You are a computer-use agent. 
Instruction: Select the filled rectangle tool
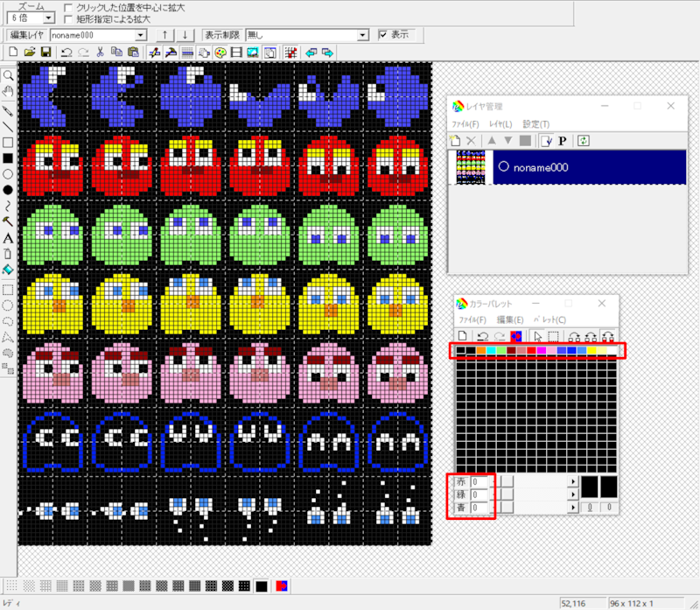pyautogui.click(x=8, y=158)
